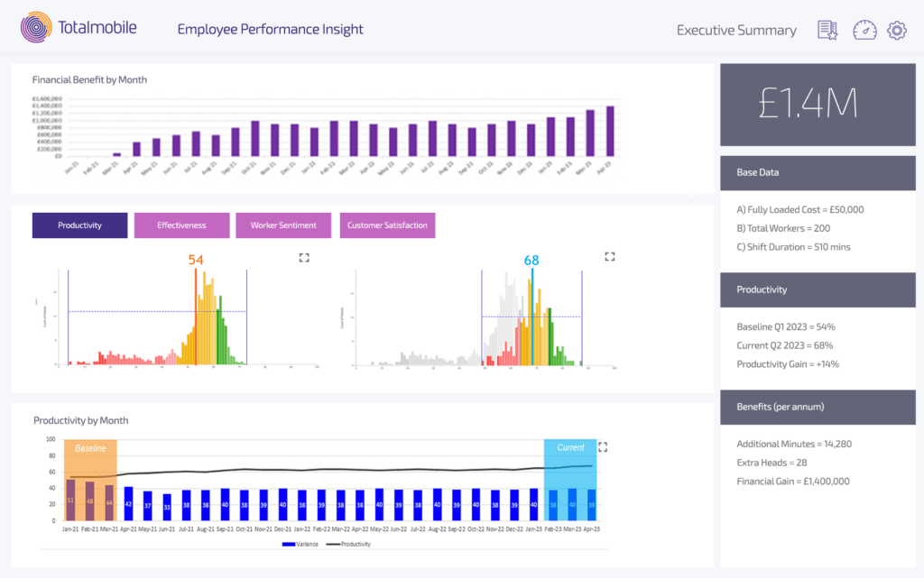Click the Customer Satisfaction button

(387, 225)
